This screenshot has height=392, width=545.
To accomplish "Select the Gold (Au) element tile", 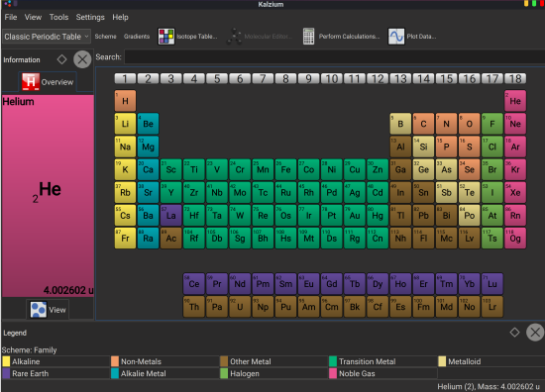I will [x=355, y=215].
